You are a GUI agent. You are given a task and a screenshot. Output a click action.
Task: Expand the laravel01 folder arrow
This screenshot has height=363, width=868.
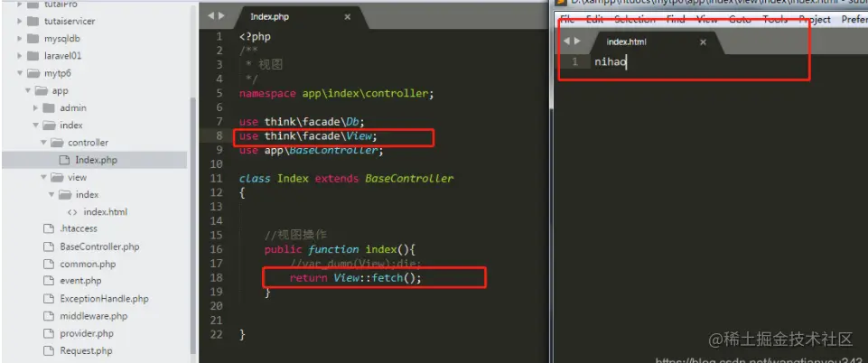point(20,56)
